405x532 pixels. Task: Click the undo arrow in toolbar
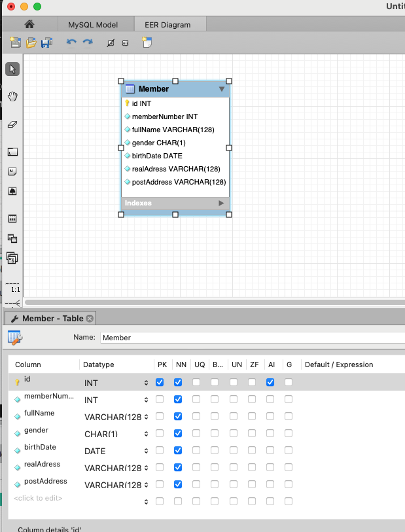pos(71,43)
